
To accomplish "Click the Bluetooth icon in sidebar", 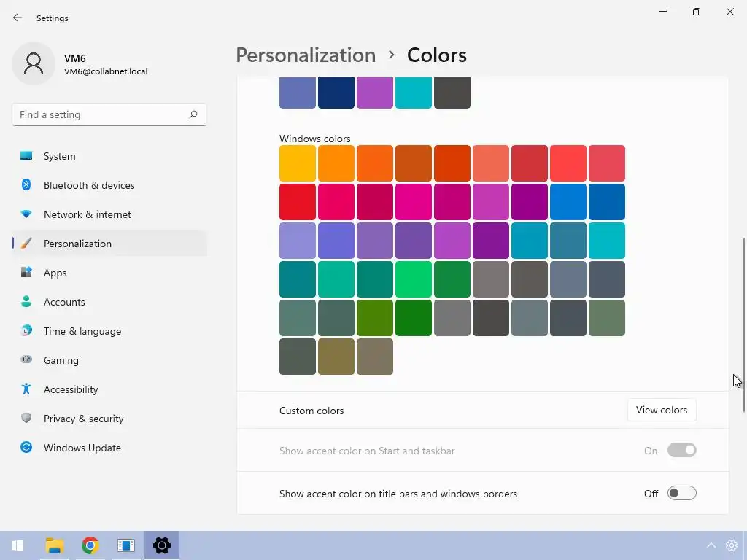I will click(26, 184).
